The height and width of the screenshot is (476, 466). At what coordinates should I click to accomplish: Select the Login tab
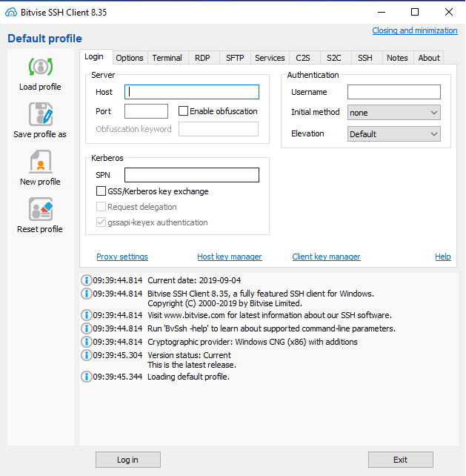pos(94,57)
